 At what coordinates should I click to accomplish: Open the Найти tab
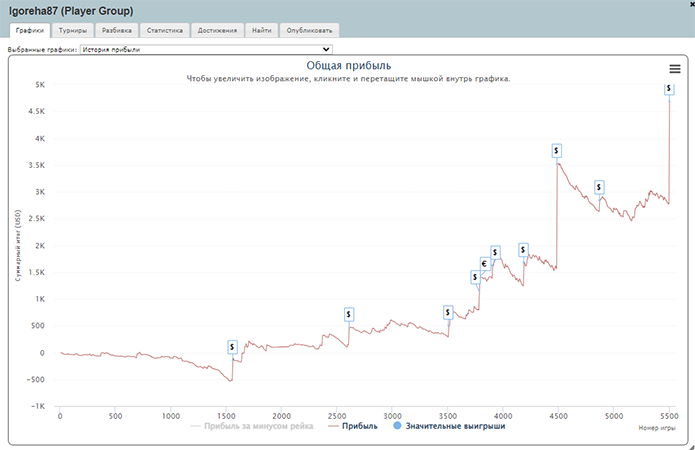[262, 31]
